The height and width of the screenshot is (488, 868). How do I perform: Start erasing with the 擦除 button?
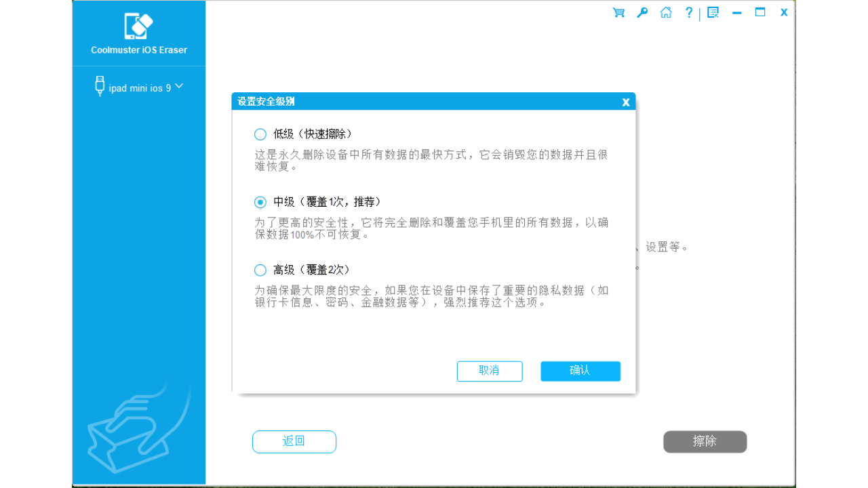tap(705, 441)
